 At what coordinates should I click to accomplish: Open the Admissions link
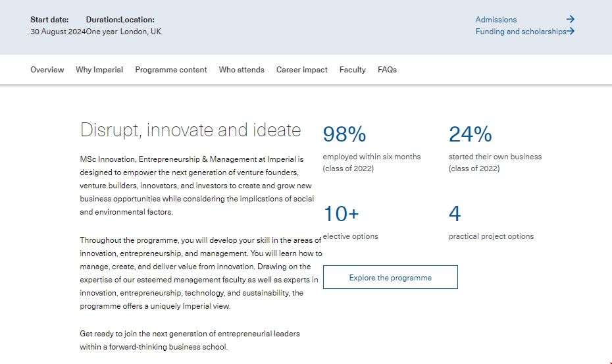coord(496,20)
